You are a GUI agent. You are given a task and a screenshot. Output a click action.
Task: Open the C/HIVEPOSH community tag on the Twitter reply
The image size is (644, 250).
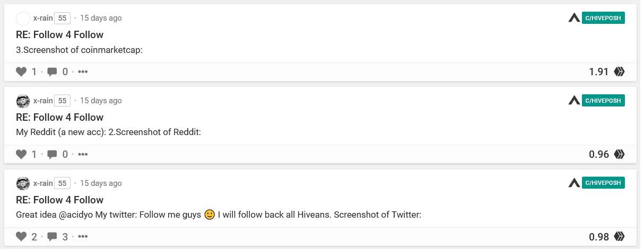[x=603, y=183]
